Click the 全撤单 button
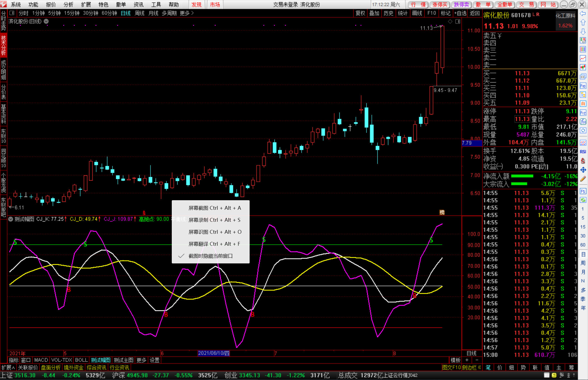588x380 pixels. click(505, 5)
